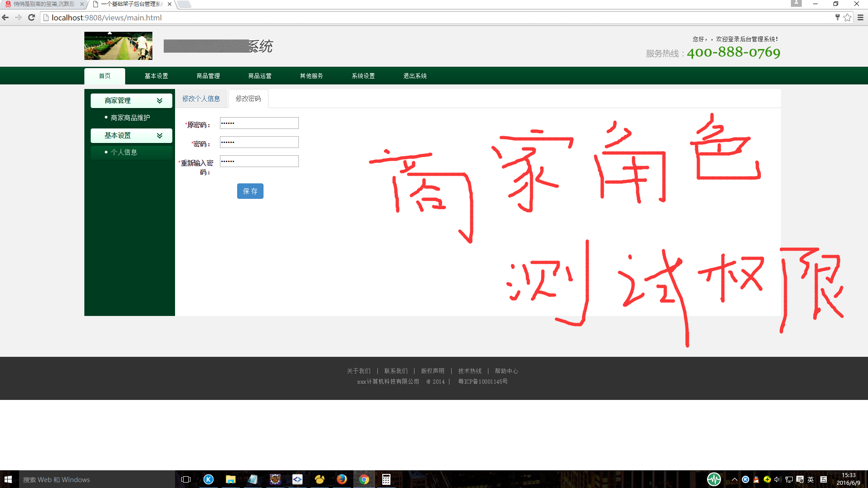Open the 首页 navigation tab
Screen dimensions: 868x488
pos(105,76)
